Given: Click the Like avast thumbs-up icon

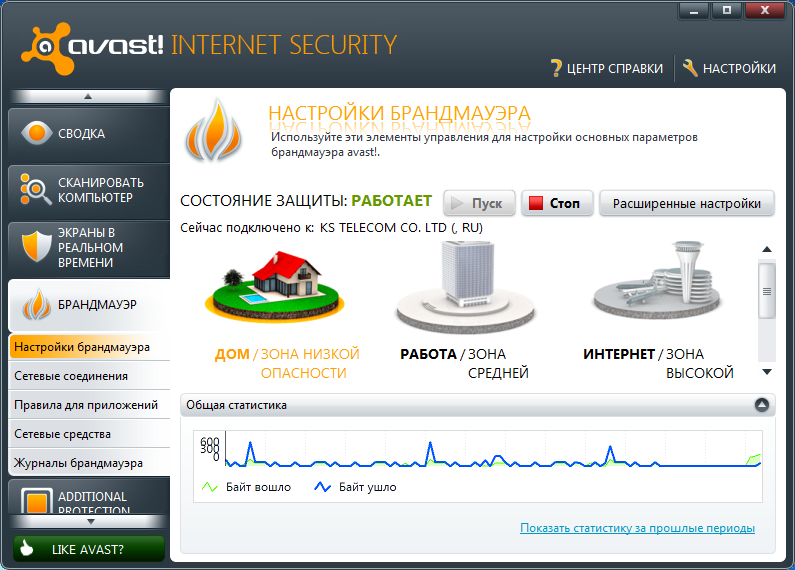Looking at the screenshot, I should tap(26, 548).
